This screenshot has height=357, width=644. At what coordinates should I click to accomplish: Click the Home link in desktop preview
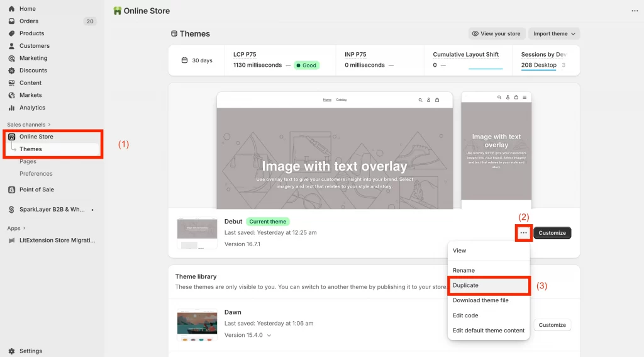pos(327,99)
